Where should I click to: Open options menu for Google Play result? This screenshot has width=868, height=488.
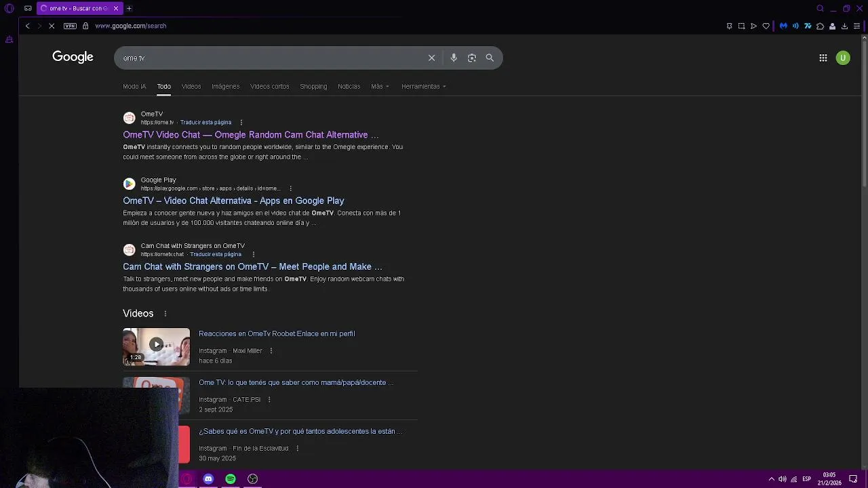pyautogui.click(x=291, y=188)
